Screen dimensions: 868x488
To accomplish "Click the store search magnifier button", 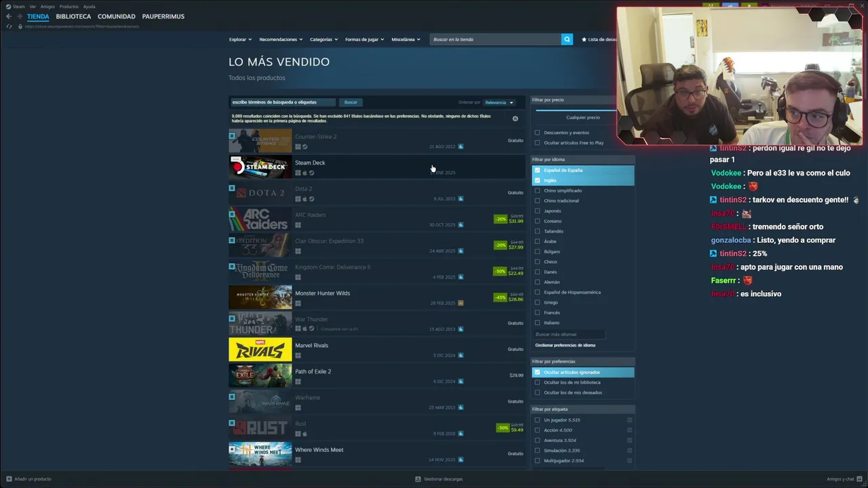I will point(567,39).
